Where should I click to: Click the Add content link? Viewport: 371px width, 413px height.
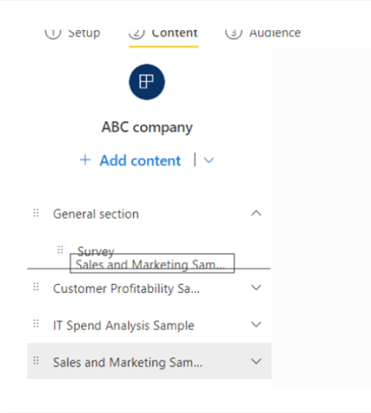(x=140, y=160)
